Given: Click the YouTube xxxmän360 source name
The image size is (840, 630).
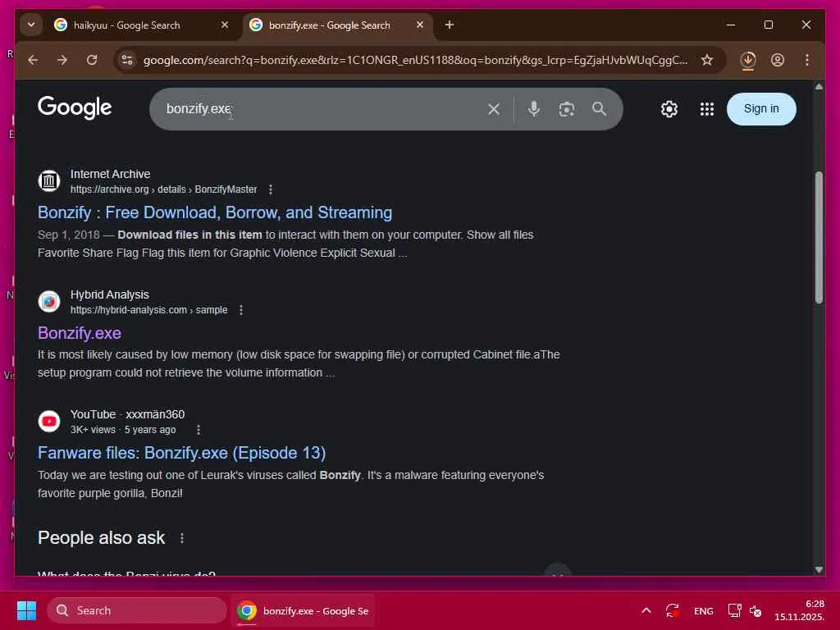Looking at the screenshot, I should (x=127, y=414).
